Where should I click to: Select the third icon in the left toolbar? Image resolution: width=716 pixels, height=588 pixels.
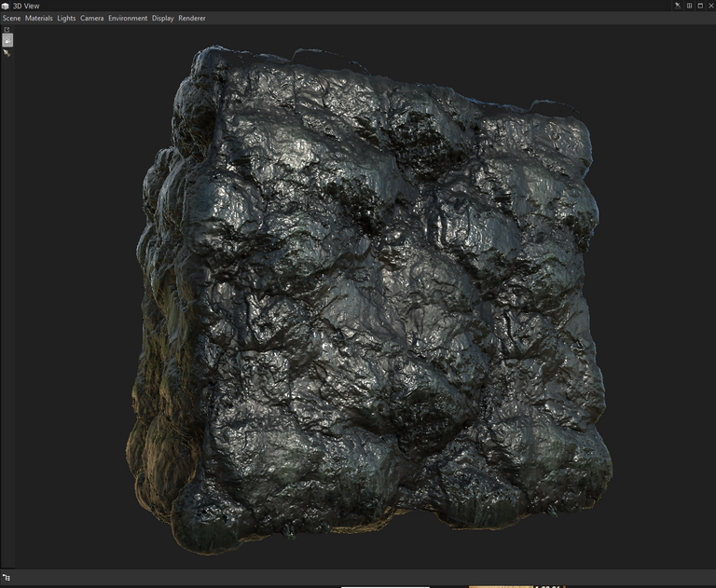[x=7, y=53]
